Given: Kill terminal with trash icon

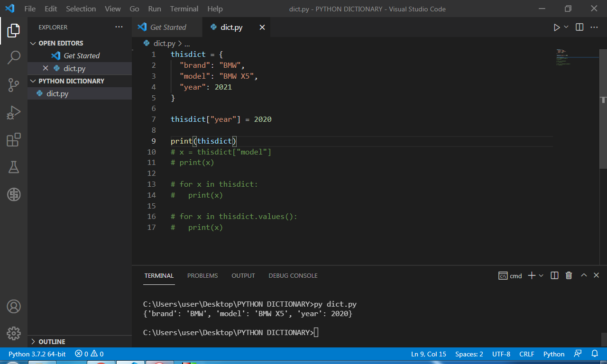Looking at the screenshot, I should tap(569, 275).
